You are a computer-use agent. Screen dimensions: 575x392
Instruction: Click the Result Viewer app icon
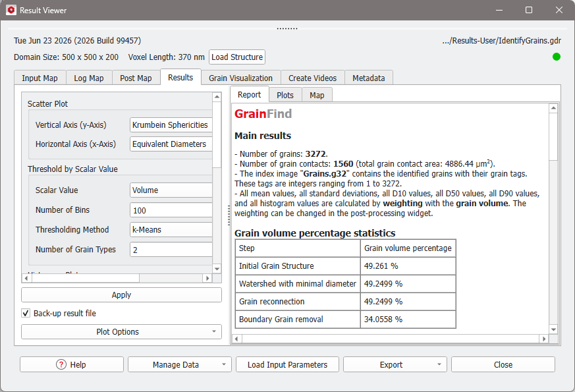11,10
